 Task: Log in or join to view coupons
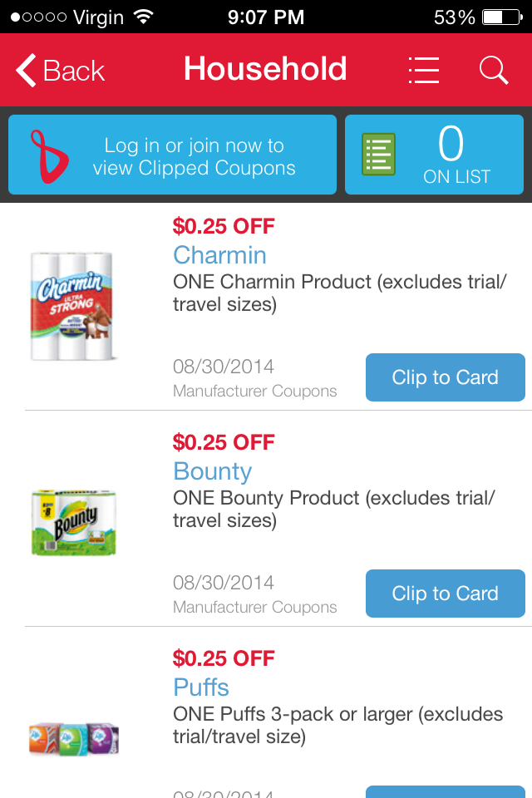click(x=194, y=156)
